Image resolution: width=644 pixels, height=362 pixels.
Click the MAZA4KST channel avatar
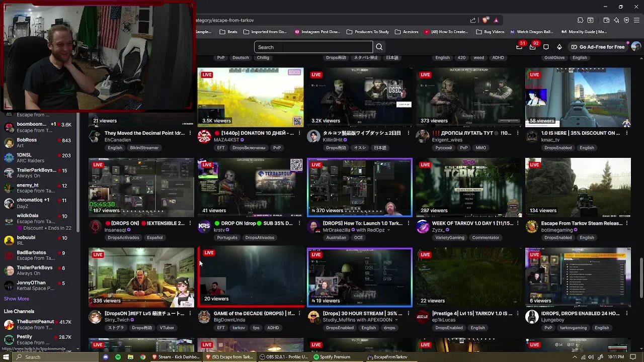pos(204,136)
